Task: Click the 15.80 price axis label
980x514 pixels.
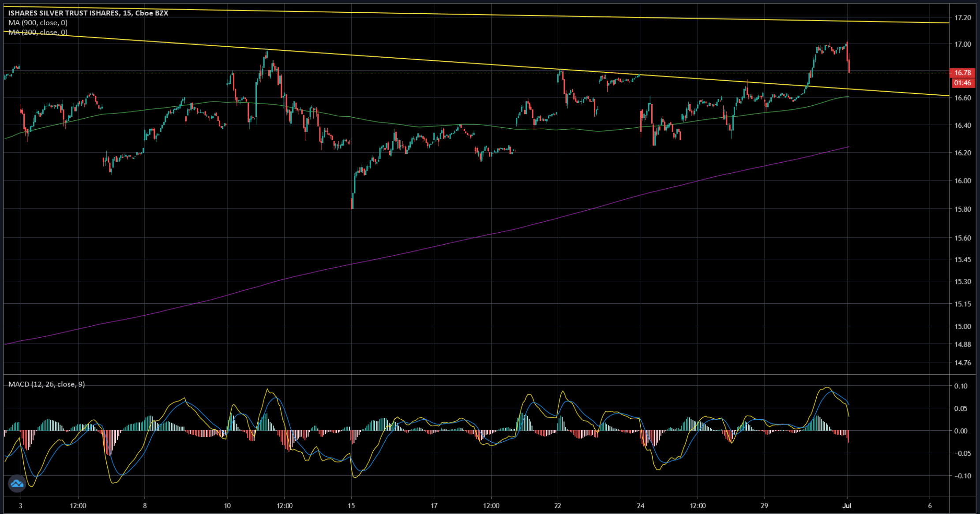Action: (962, 209)
